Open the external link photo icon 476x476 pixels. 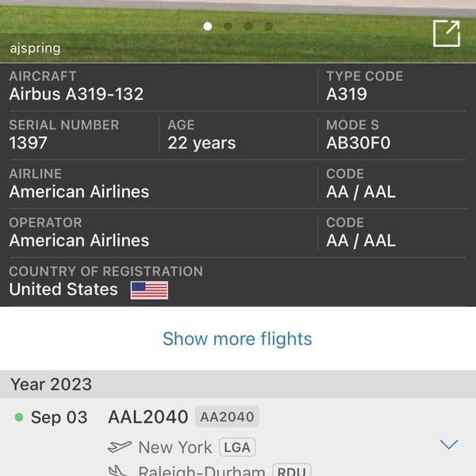click(446, 33)
